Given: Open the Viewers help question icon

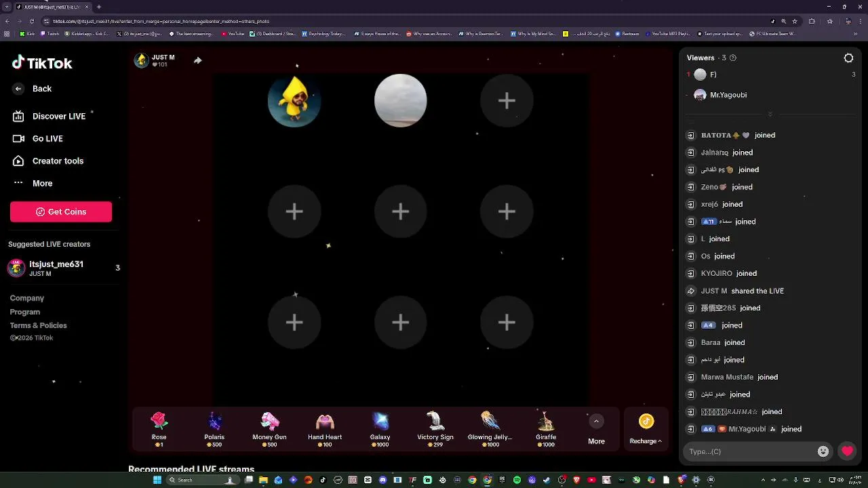Looking at the screenshot, I should tap(732, 58).
